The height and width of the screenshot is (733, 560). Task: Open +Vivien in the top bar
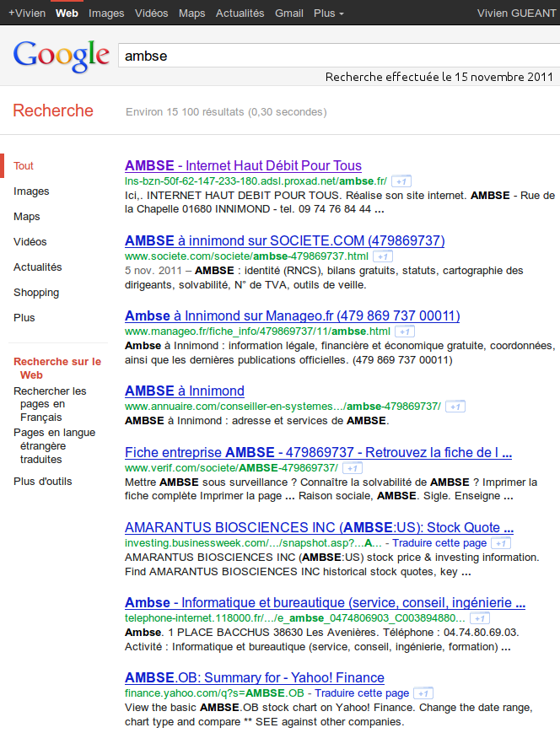click(27, 13)
